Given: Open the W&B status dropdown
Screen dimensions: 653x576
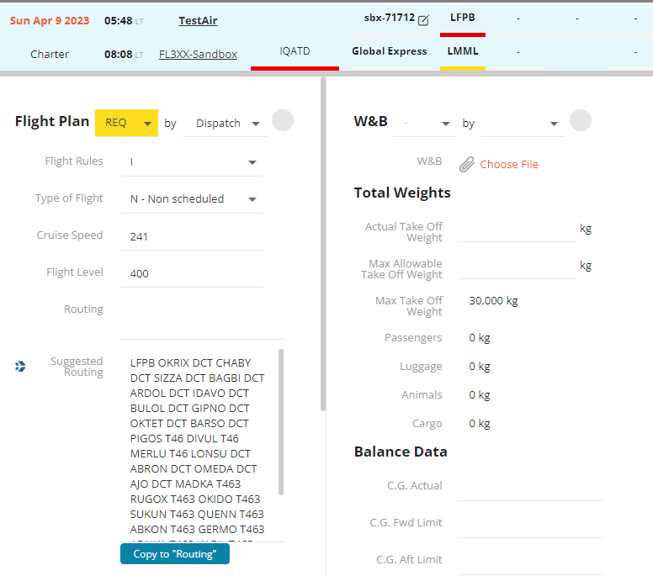Looking at the screenshot, I should click(x=425, y=124).
